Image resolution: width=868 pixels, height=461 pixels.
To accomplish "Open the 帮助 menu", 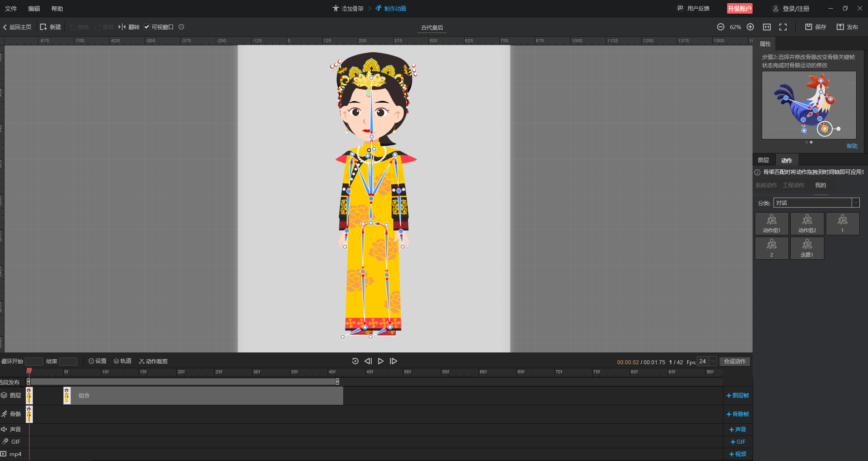I will point(57,9).
